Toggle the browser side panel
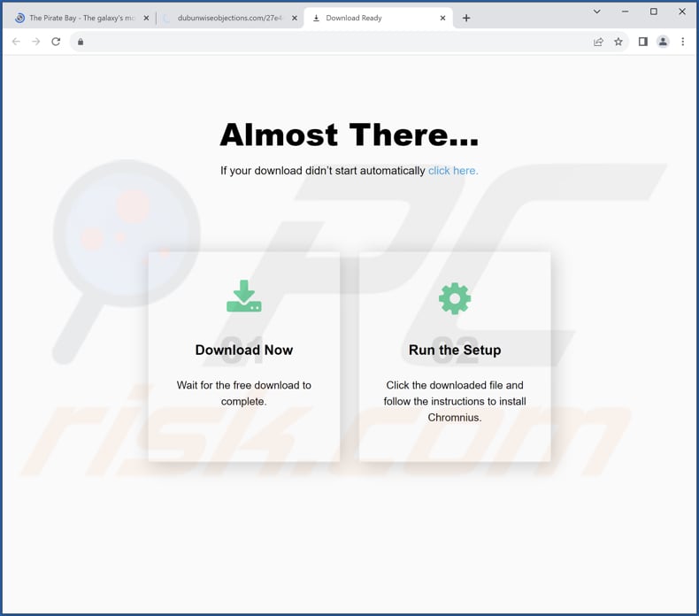 (x=643, y=42)
